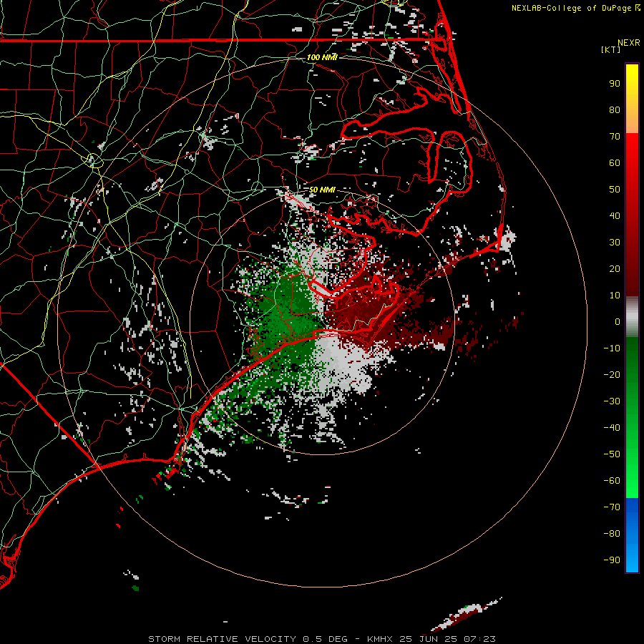The height and width of the screenshot is (644, 644).
Task: Click the -10 value on velocity scale
Action: point(612,348)
